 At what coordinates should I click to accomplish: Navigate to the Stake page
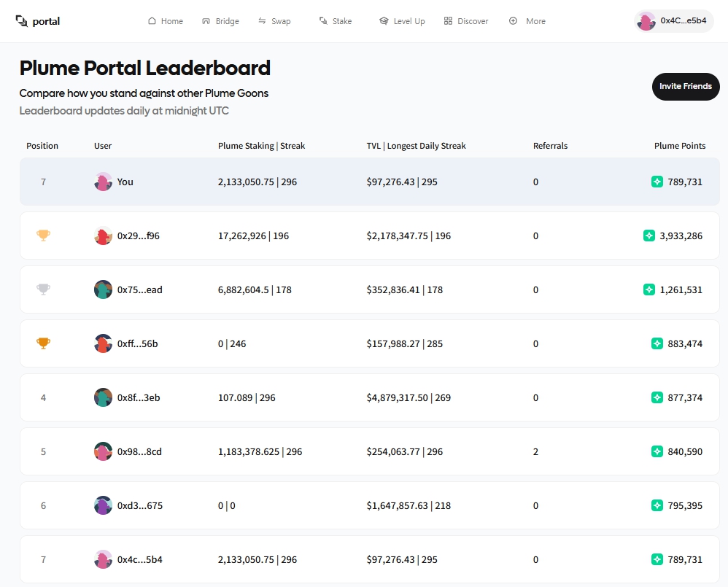click(336, 21)
